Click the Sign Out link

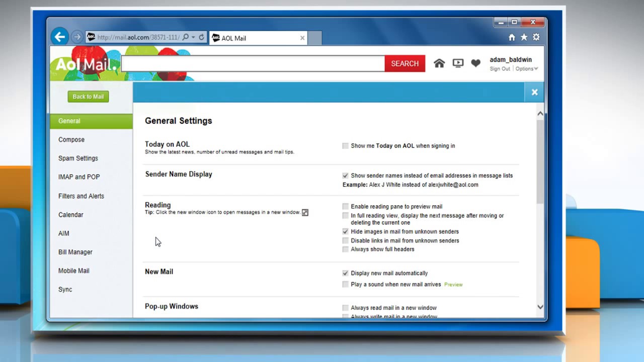[500, 69]
